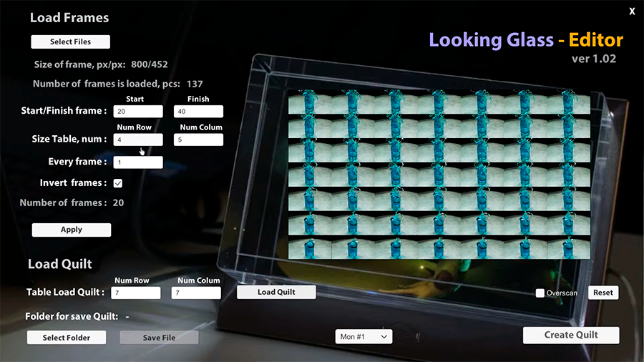The width and height of the screenshot is (644, 362).
Task: Click the Create Quilt button
Action: point(571,335)
